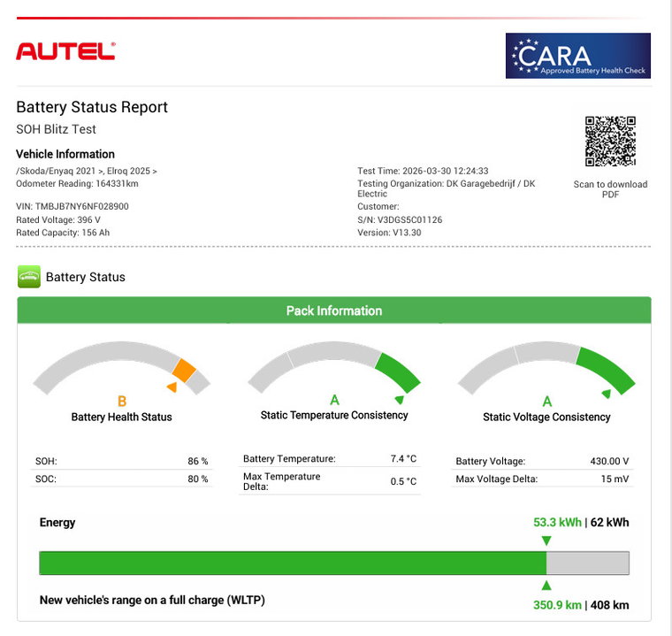
Task: Click the green car Battery Status icon
Action: 28,277
